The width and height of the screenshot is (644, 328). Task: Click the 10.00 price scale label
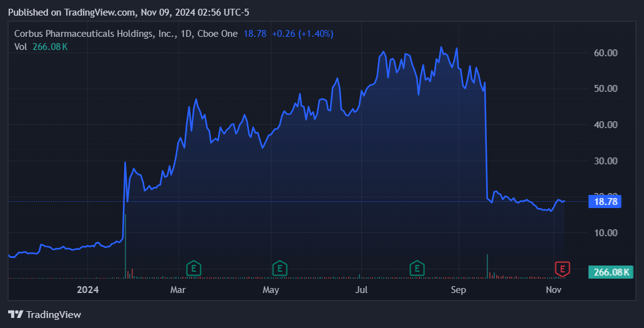click(x=606, y=233)
